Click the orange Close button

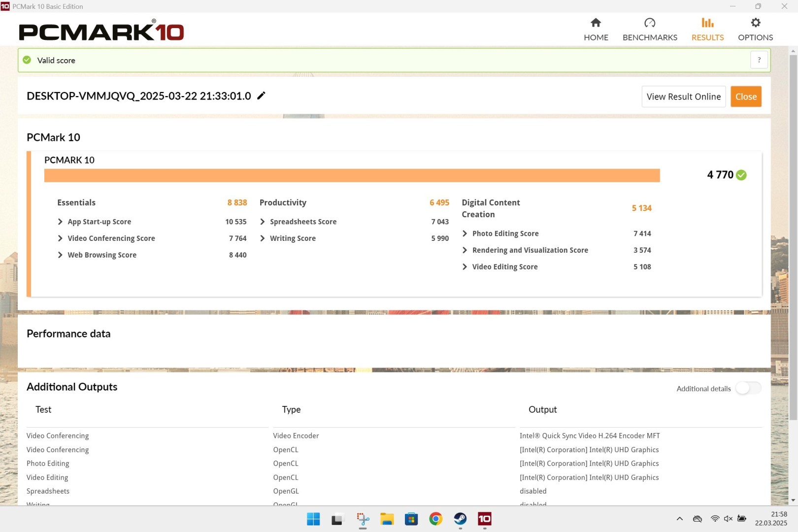coord(746,97)
